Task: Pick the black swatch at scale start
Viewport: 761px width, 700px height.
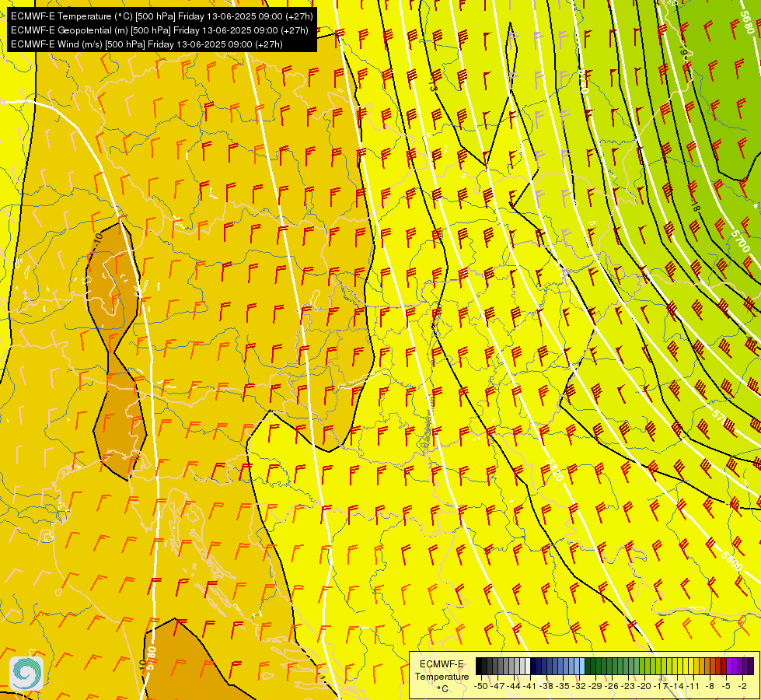Action: point(479,666)
